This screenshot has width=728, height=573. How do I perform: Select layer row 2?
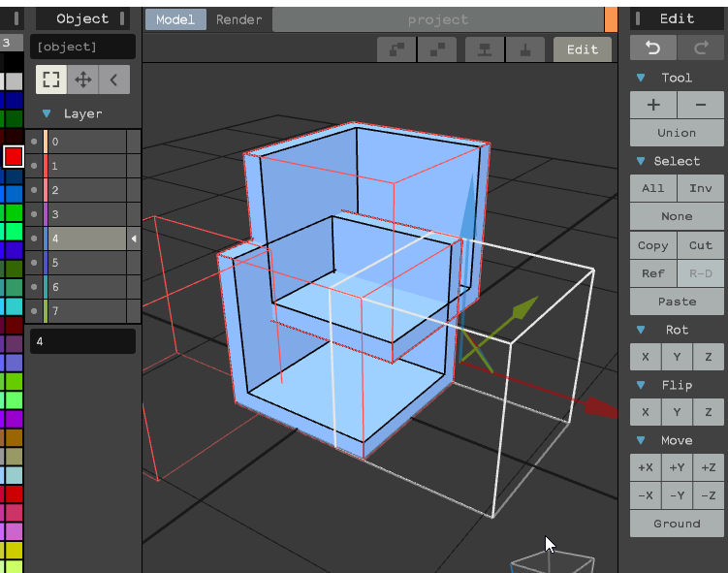pyautogui.click(x=84, y=190)
